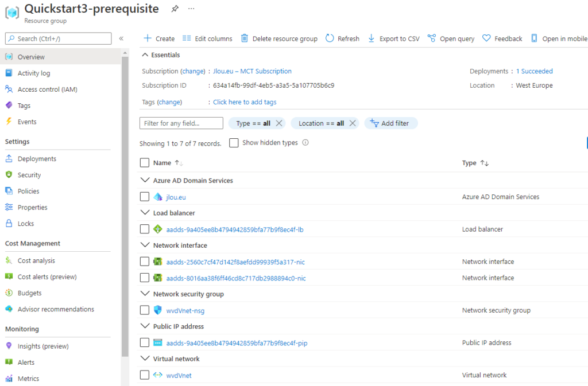588x386 pixels.
Task: Check the jlou.eu row checkbox
Action: pos(144,197)
